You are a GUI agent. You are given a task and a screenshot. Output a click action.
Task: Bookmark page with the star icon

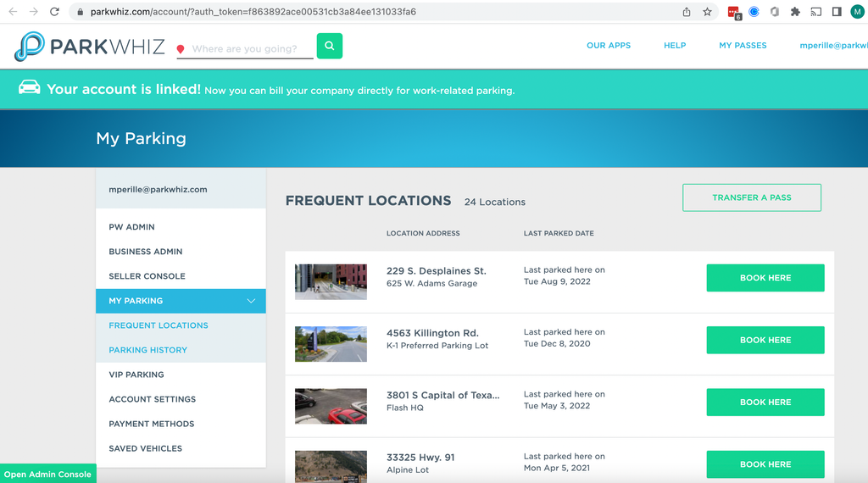pos(708,12)
